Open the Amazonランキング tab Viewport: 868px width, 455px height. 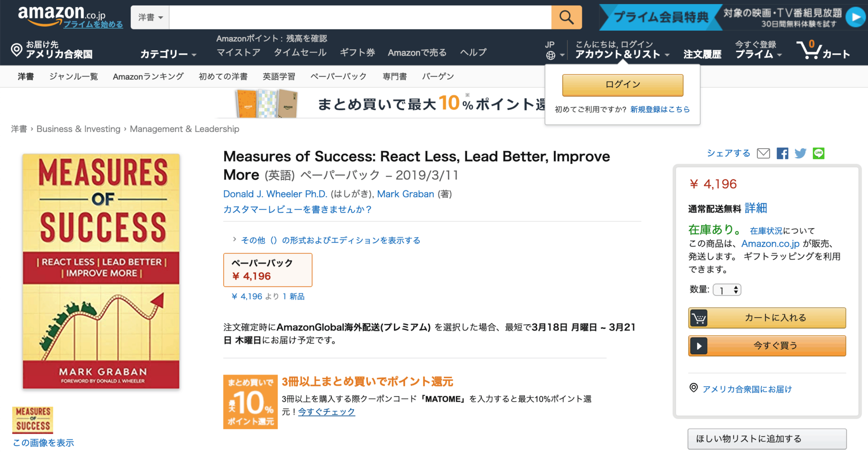pos(148,76)
